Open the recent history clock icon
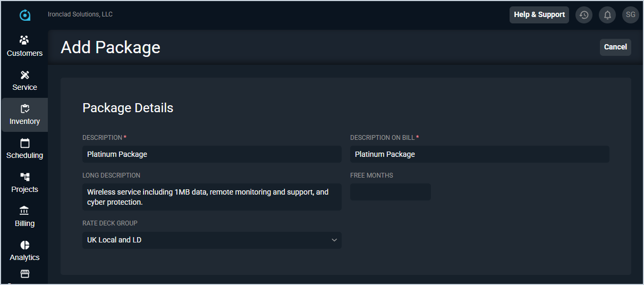Screen dimensions: 644x285 click(x=584, y=15)
